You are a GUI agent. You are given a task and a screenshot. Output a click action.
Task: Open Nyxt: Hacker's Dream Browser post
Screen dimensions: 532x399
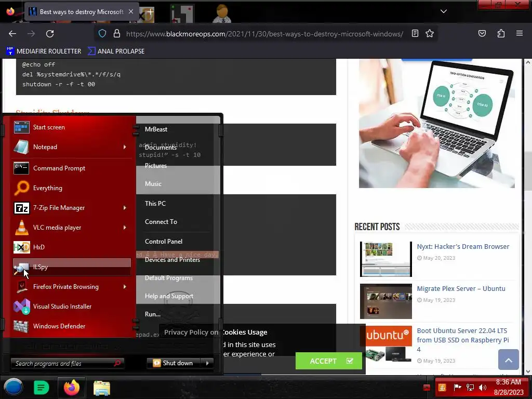click(x=463, y=247)
